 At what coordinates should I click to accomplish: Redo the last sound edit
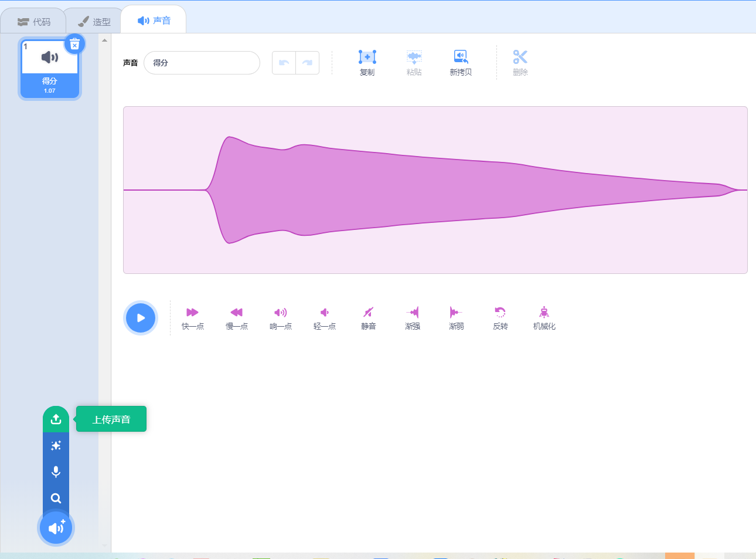(307, 63)
